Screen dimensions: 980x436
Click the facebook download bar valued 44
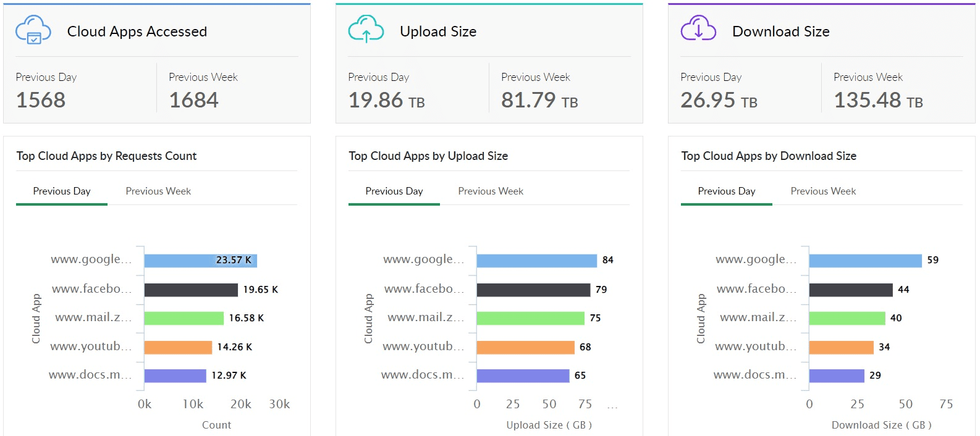[851, 290]
